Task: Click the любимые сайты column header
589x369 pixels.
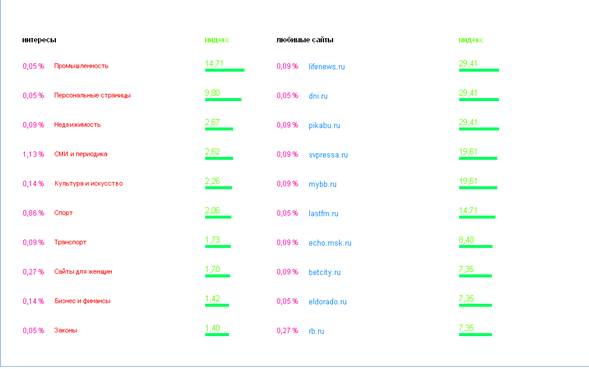Action: click(x=305, y=40)
